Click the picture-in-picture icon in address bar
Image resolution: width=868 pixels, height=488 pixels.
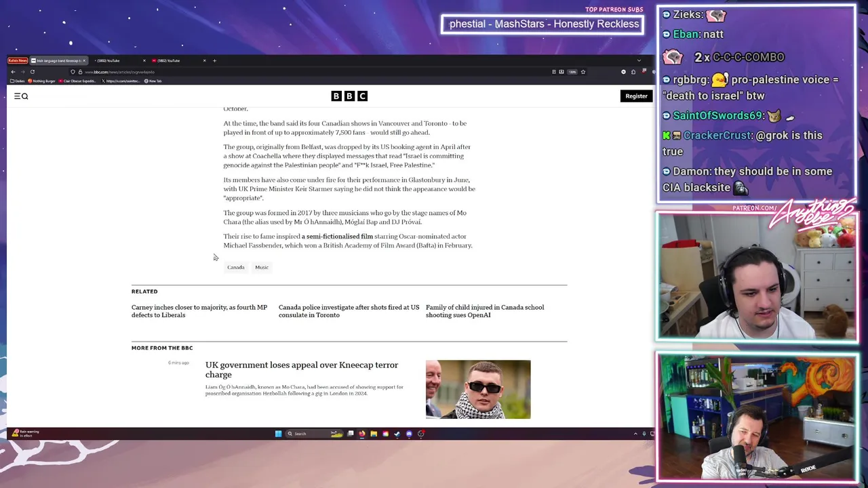561,72
